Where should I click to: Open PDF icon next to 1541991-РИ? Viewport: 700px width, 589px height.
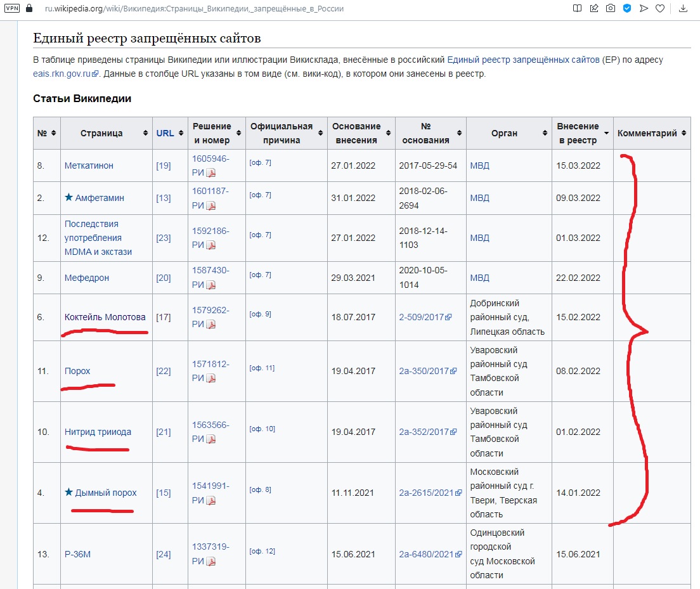coord(211,501)
